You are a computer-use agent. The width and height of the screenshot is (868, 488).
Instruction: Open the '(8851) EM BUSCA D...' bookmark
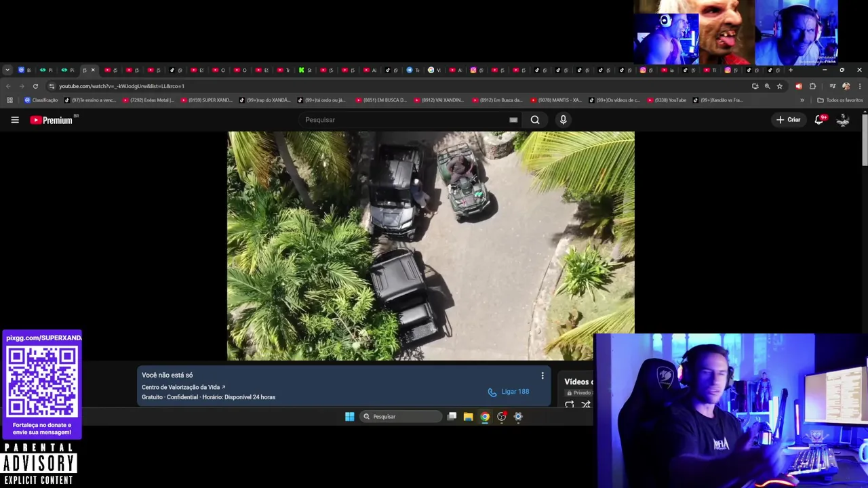tap(382, 100)
